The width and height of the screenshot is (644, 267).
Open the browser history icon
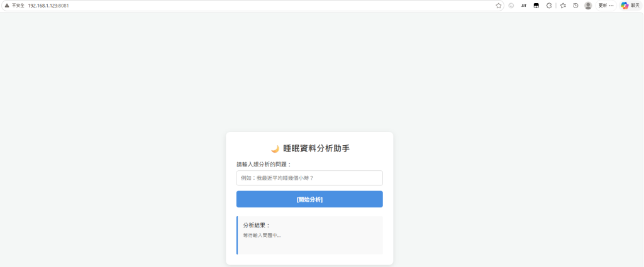575,6
